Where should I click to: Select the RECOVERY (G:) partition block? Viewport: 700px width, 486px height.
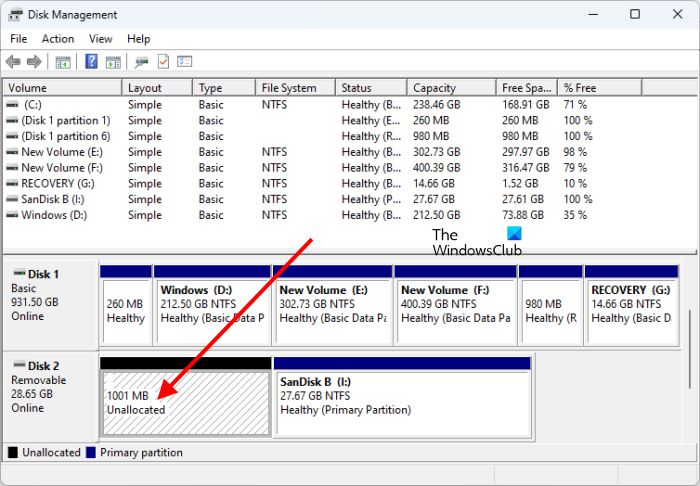(632, 305)
